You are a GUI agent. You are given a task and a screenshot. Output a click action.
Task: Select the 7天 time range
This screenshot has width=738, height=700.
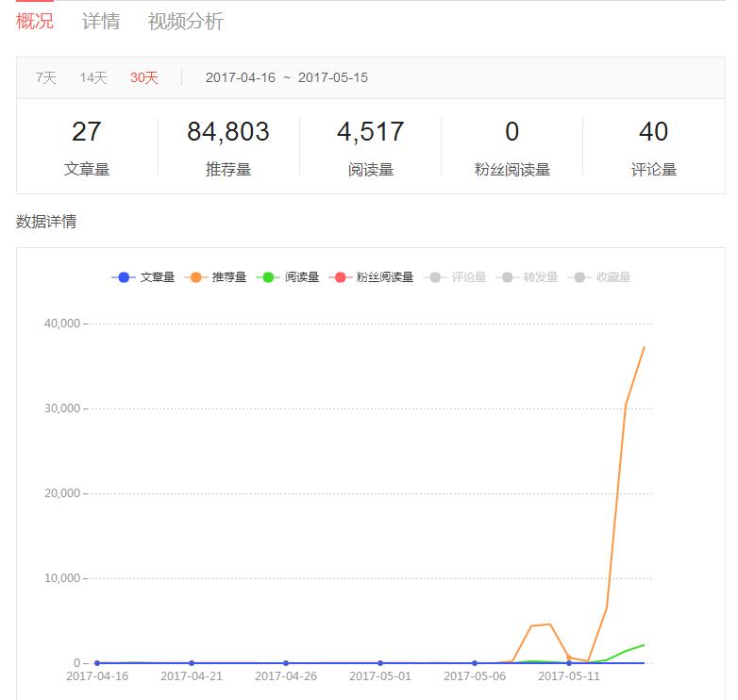click(45, 77)
